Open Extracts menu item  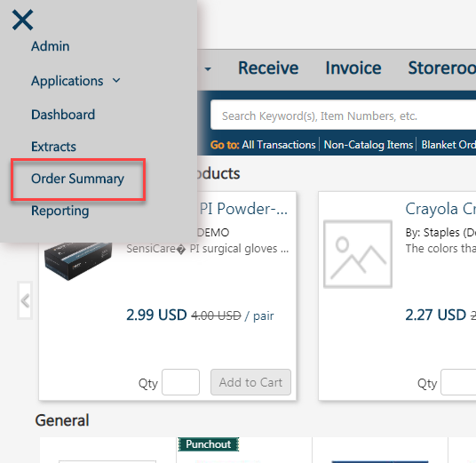[x=54, y=147]
